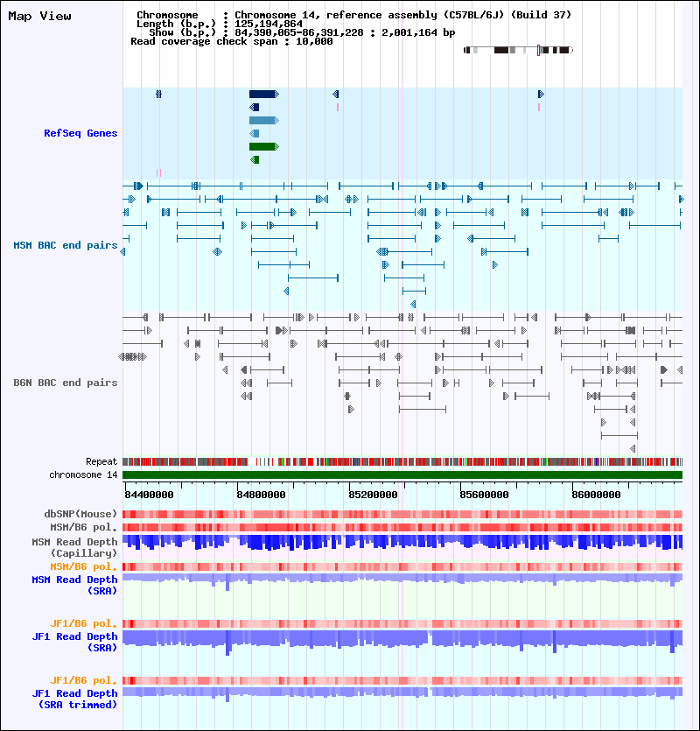This screenshot has height=731, width=700.
Task: Open the JF1 Read Depth (SRA) link
Action: 74,642
